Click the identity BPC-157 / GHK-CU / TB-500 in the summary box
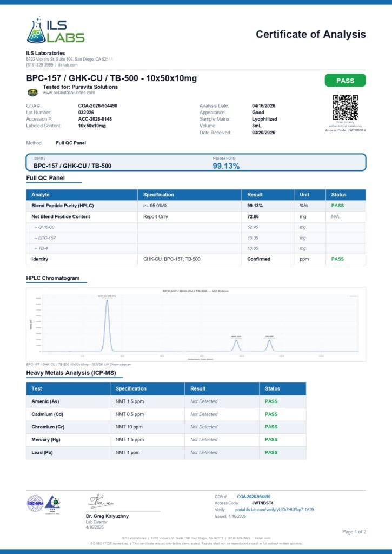Image resolution: width=392 pixels, height=554 pixels. point(72,166)
